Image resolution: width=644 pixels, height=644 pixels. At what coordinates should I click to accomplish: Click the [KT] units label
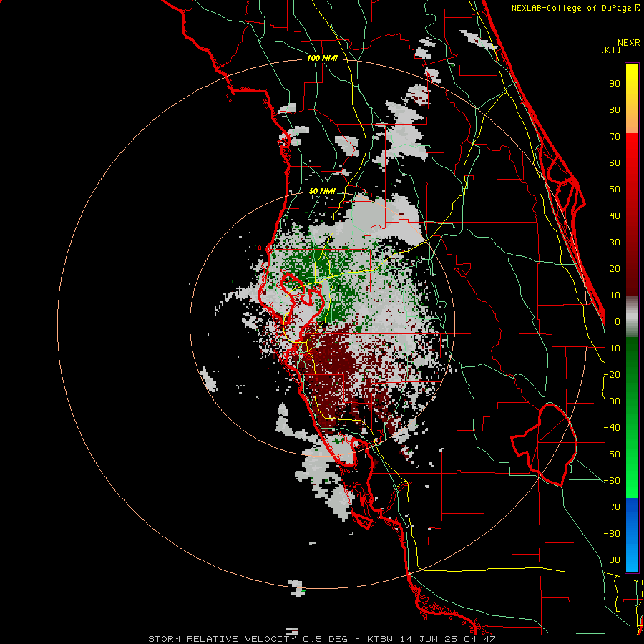tap(610, 49)
